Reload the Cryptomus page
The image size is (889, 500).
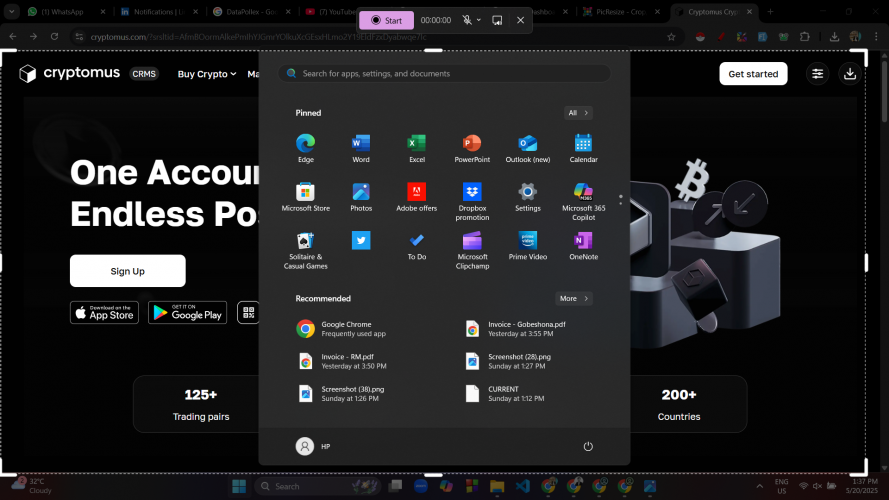pos(54,37)
